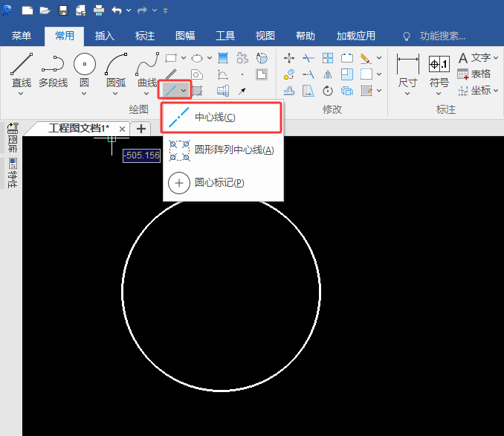504x436 pixels.
Task: Click the formula curve icon
Action: point(223,74)
